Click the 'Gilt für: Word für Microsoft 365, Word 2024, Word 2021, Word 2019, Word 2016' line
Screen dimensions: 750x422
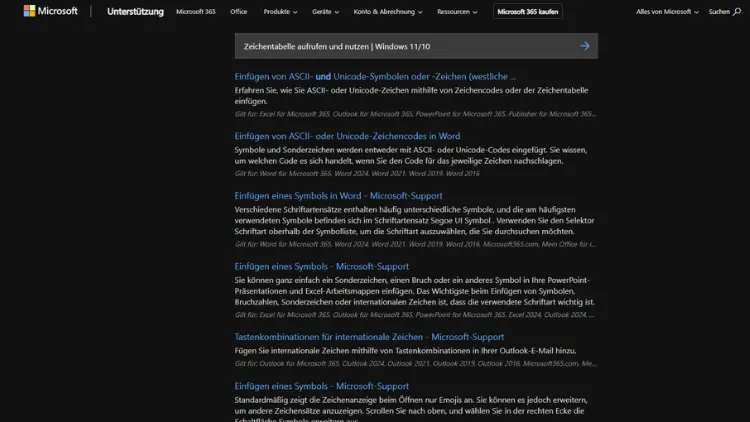(357, 173)
